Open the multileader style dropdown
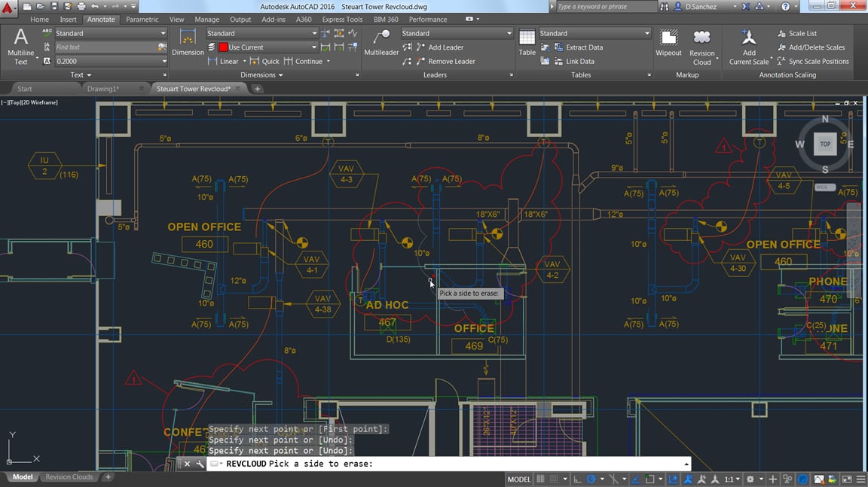This screenshot has height=487, width=868. (x=455, y=33)
